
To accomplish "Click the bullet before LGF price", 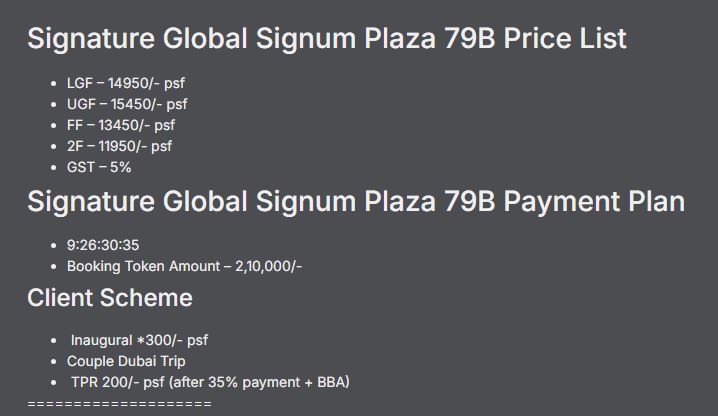I will [54, 84].
